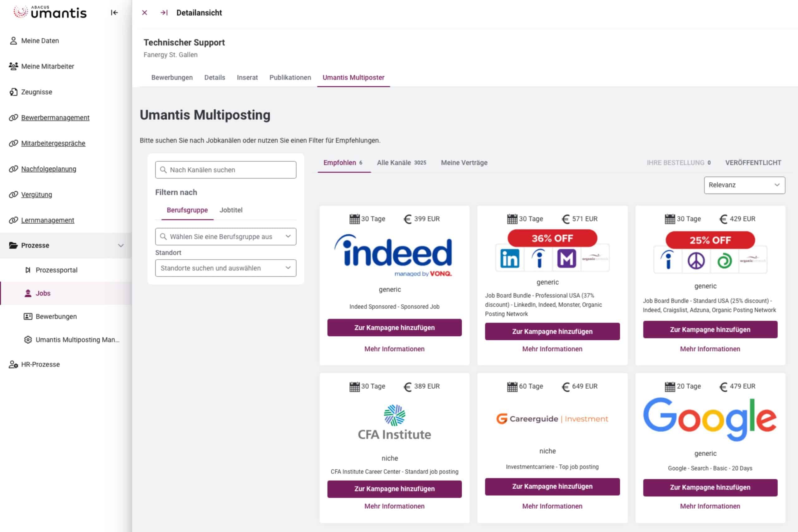Open the Zeugnisse section

click(x=37, y=92)
